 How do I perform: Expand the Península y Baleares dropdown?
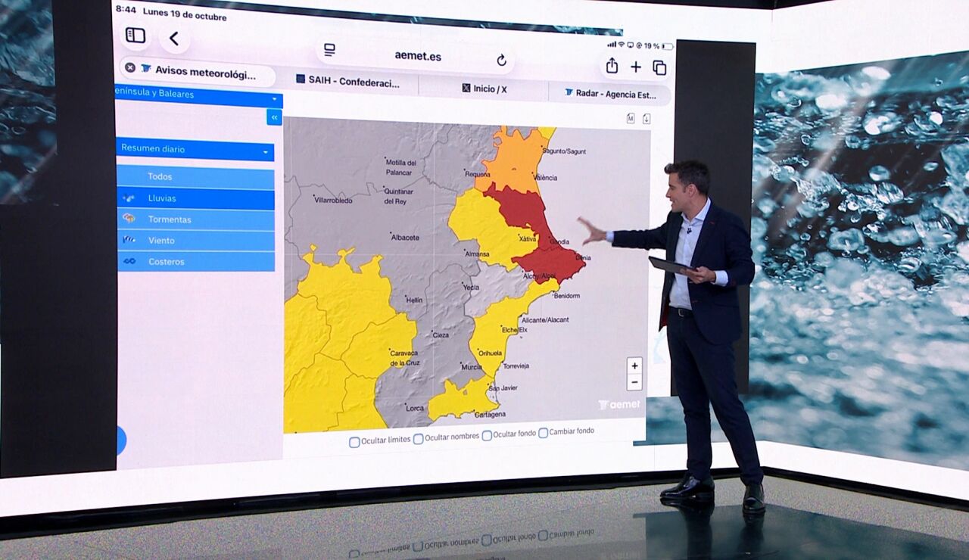pos(198,96)
